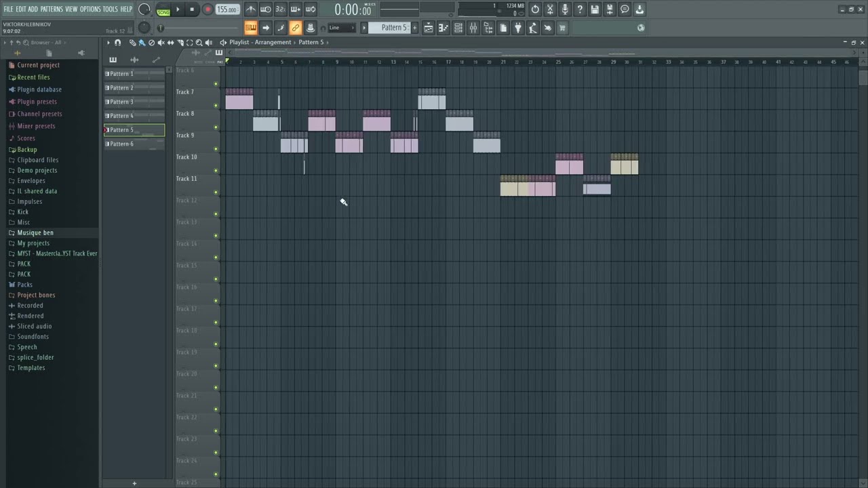Open the Piano roll view
868x488 pixels.
tap(443, 28)
